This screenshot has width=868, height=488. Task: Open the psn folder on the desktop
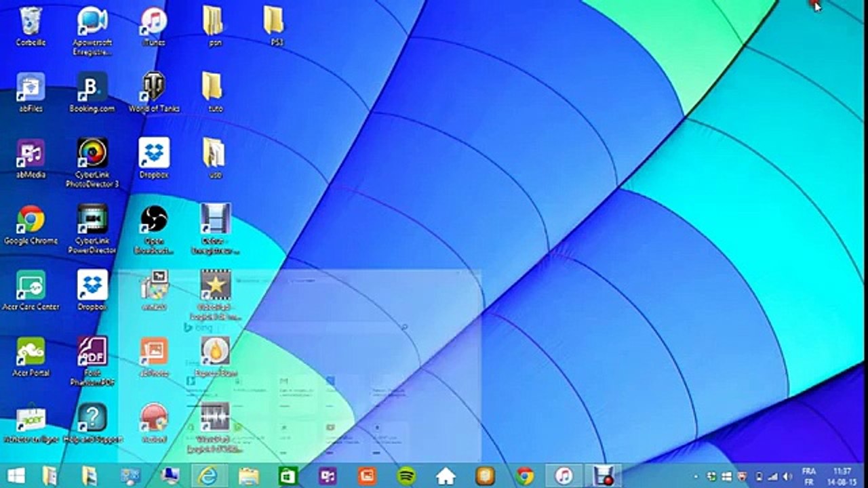[215, 26]
